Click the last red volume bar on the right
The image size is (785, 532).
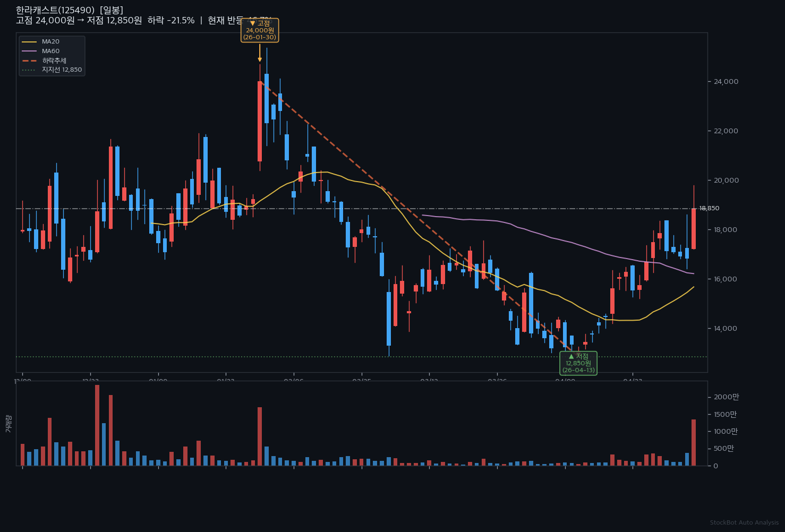(x=694, y=443)
